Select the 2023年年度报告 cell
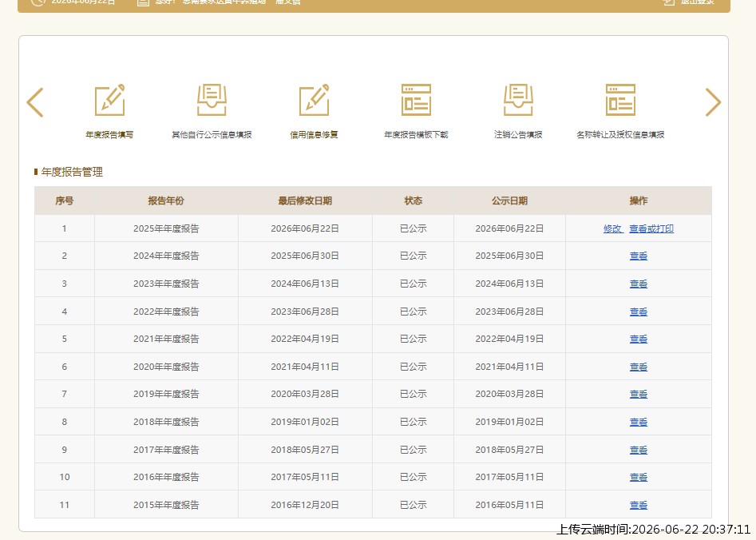Image resolution: width=756 pixels, height=540 pixels. point(166,284)
